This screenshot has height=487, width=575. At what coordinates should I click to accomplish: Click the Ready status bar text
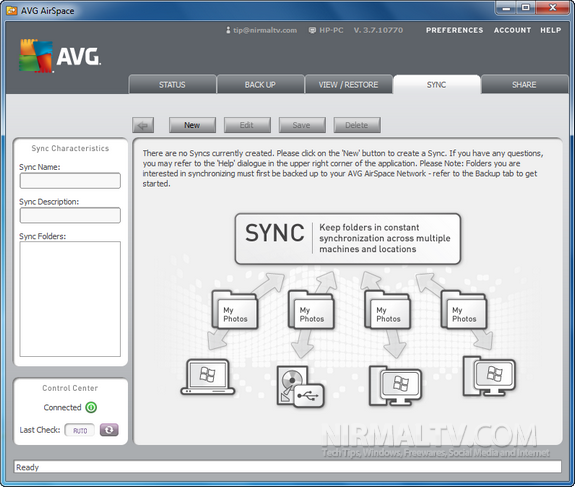28,467
